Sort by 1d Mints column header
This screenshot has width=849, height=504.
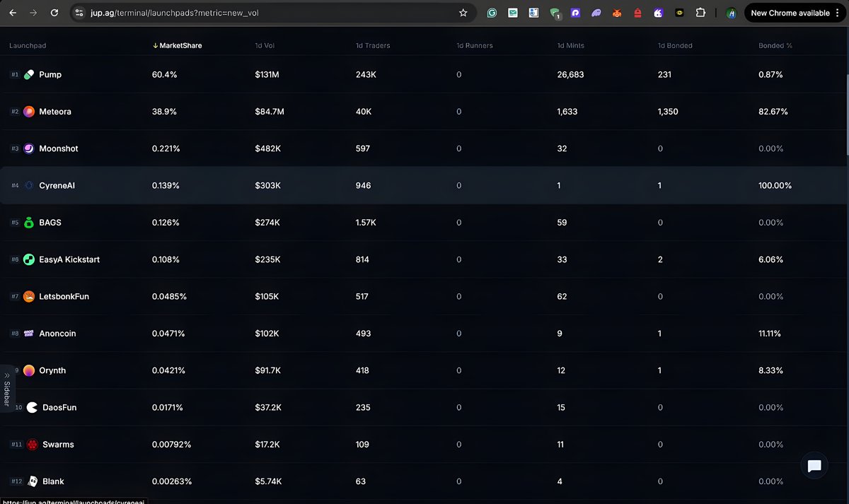[x=571, y=45]
